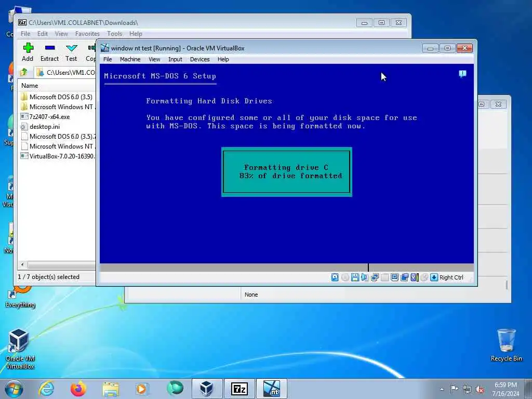Select the Microsoft Windows NT folder row
Viewport: 532px width, 399px height.
(x=57, y=107)
